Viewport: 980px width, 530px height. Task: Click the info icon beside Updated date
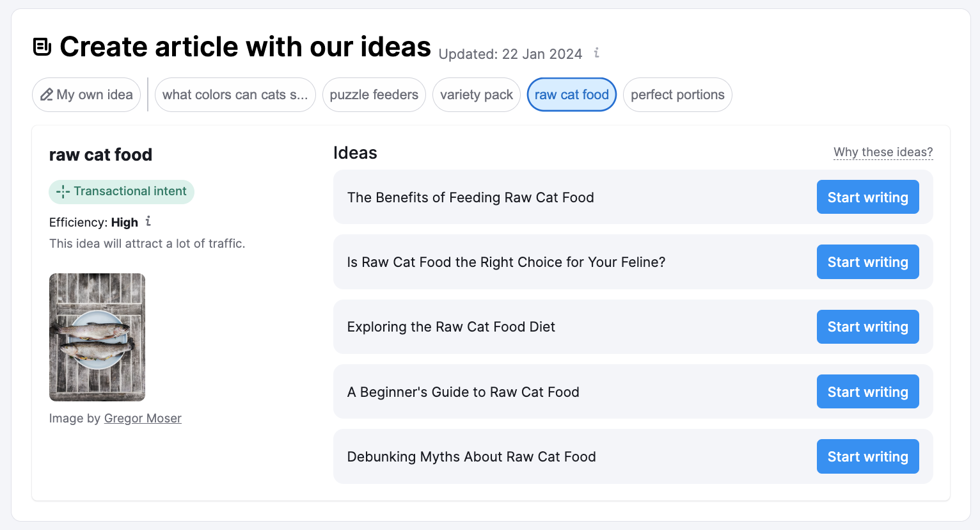(596, 53)
